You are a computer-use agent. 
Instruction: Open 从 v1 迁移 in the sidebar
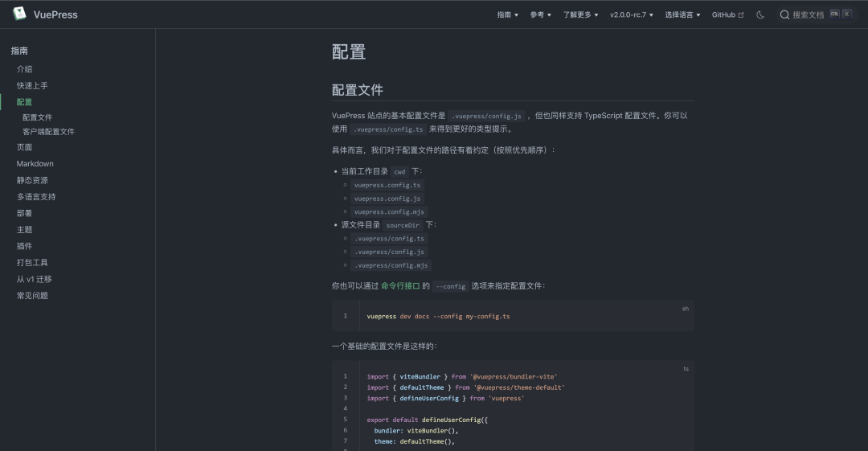pyautogui.click(x=35, y=279)
